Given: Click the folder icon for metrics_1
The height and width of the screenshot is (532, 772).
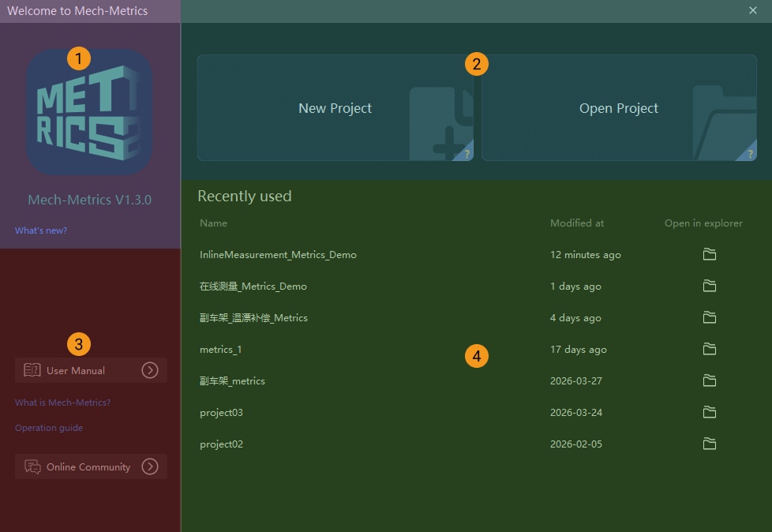Looking at the screenshot, I should coord(710,349).
